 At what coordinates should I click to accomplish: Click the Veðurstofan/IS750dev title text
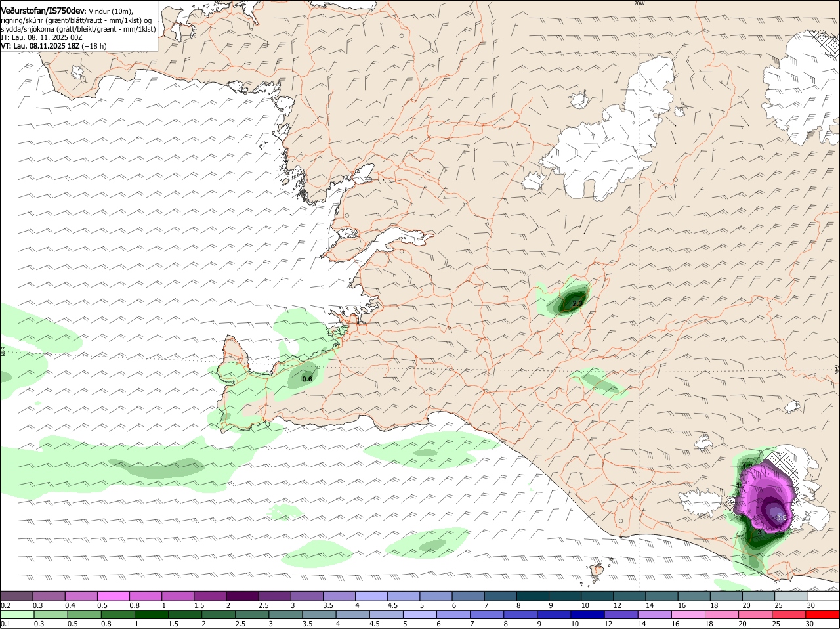click(43, 11)
